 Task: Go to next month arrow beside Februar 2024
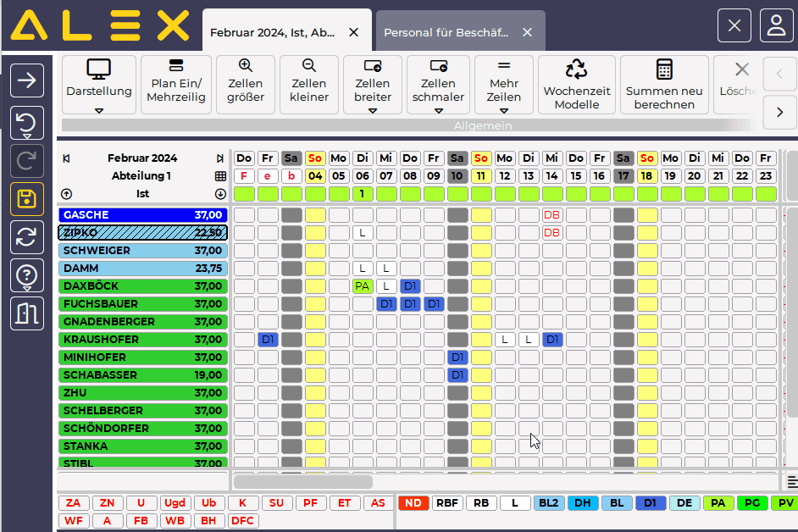pyautogui.click(x=220, y=158)
